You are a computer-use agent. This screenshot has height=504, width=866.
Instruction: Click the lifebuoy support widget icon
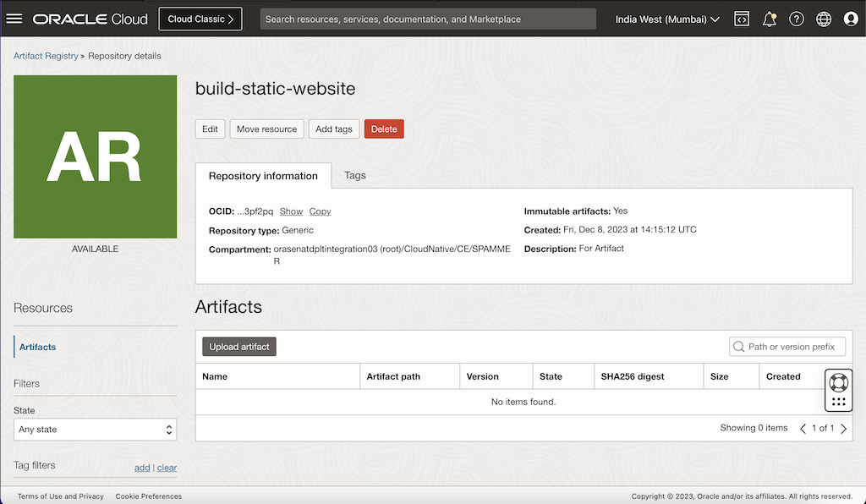838,382
